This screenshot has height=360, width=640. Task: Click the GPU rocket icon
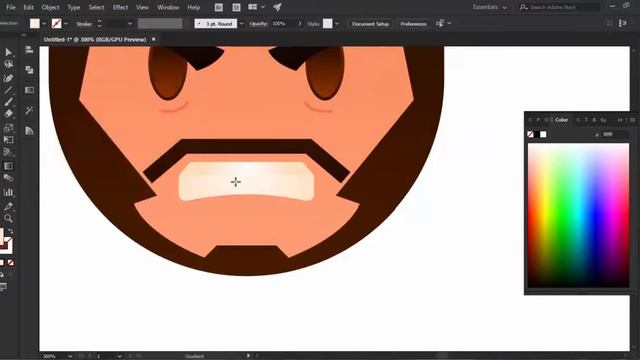277,7
